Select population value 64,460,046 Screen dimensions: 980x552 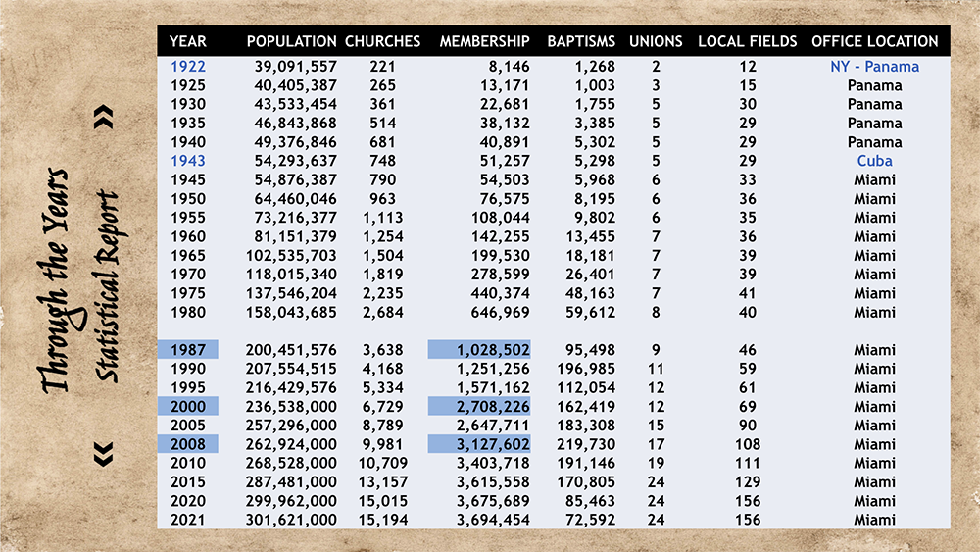coord(296,199)
